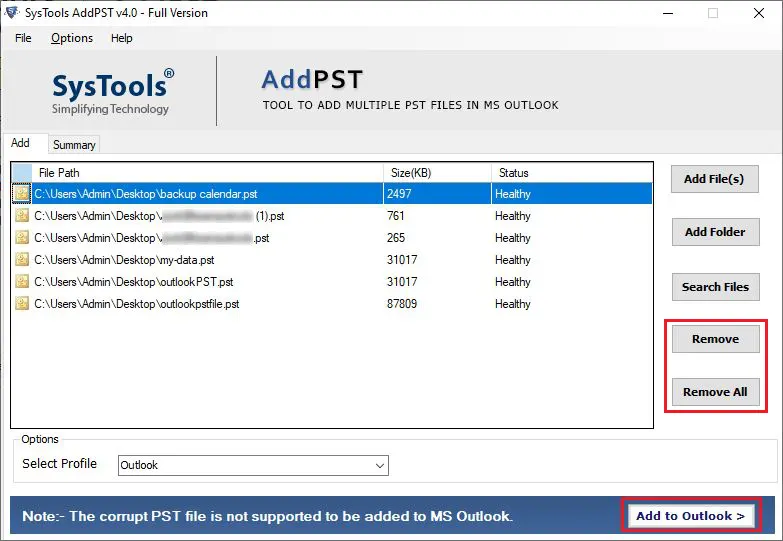Open the Options menu
The height and width of the screenshot is (541, 783).
(x=72, y=38)
